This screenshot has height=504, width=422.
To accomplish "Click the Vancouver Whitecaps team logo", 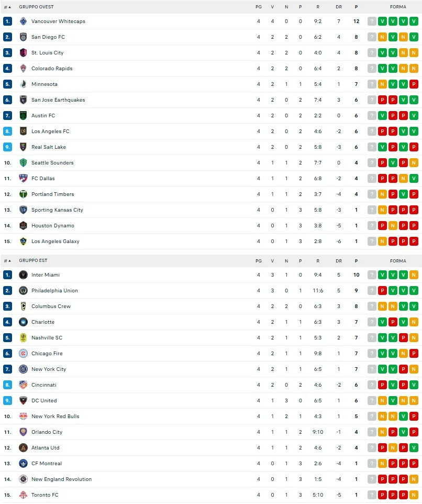I will coord(23,21).
